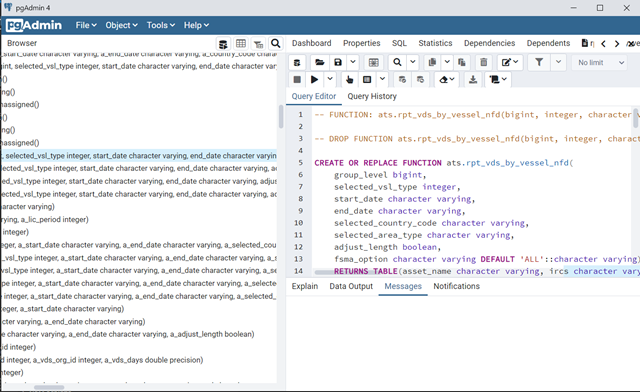
Task: Select highlighted function row with selected_vsl_type
Action: [x=139, y=156]
